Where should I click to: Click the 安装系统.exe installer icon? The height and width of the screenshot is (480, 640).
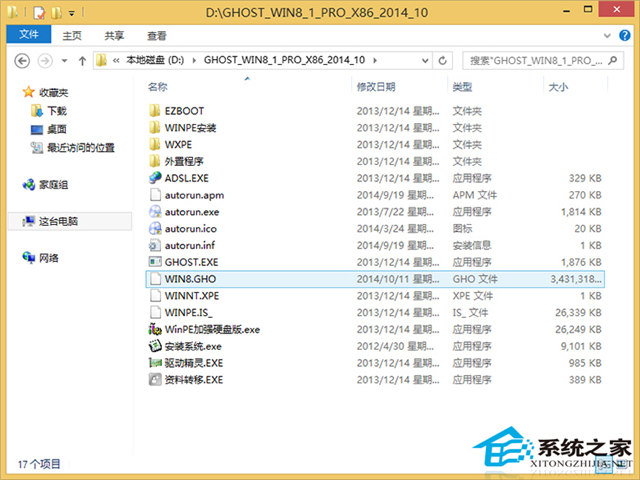(x=155, y=346)
